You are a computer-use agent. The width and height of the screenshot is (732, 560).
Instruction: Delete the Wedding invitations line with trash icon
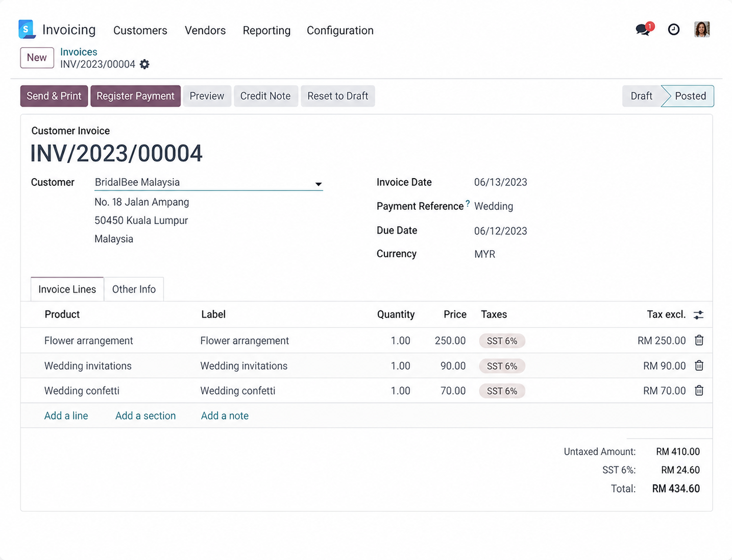pyautogui.click(x=699, y=366)
